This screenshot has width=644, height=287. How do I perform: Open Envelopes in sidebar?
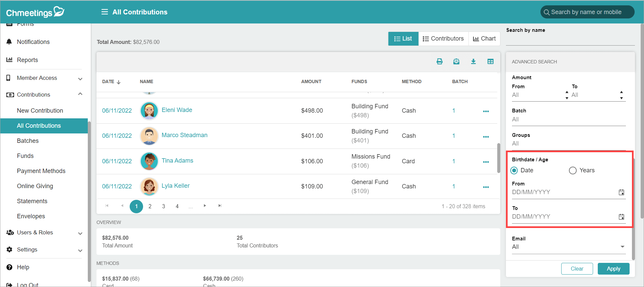click(31, 216)
